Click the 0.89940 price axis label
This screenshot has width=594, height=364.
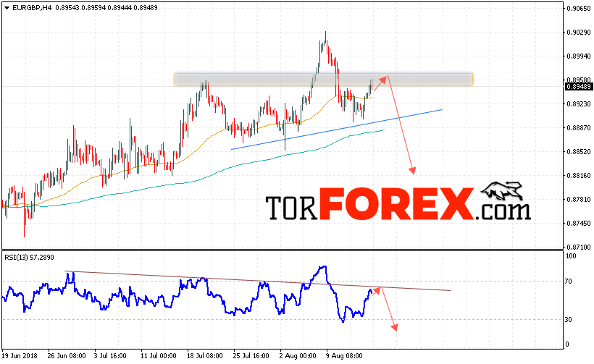(x=579, y=56)
